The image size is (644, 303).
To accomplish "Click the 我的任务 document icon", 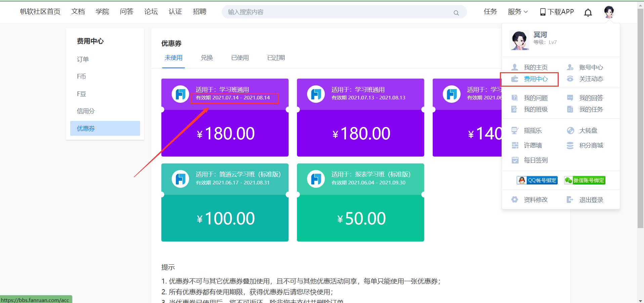I will tap(570, 109).
